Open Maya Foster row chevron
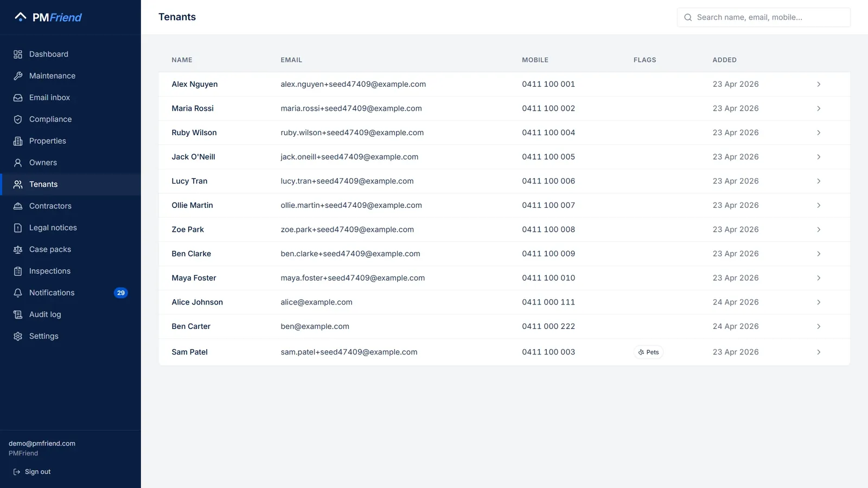This screenshot has height=488, width=868. click(819, 278)
